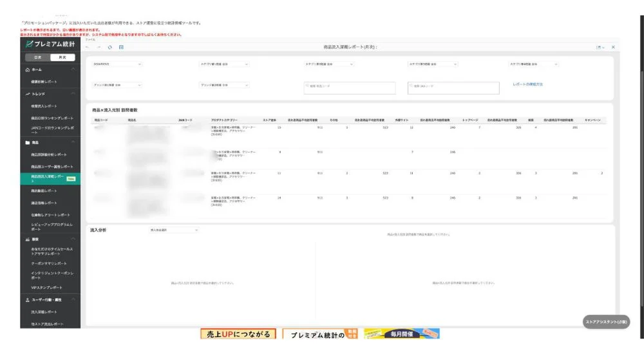Switch to the 月次 (monthly) tab
This screenshot has width=644, height=354.
(x=62, y=57)
